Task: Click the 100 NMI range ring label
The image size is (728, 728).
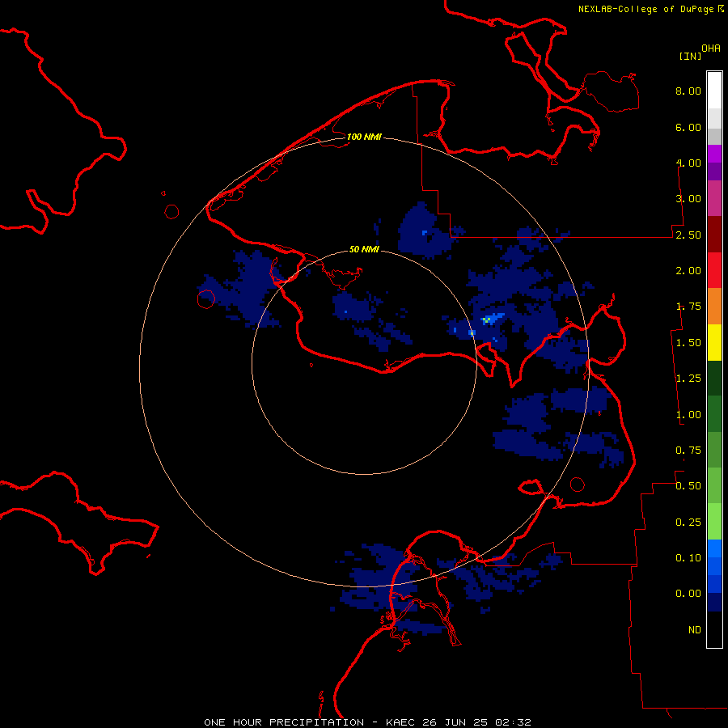Action: tap(364, 137)
